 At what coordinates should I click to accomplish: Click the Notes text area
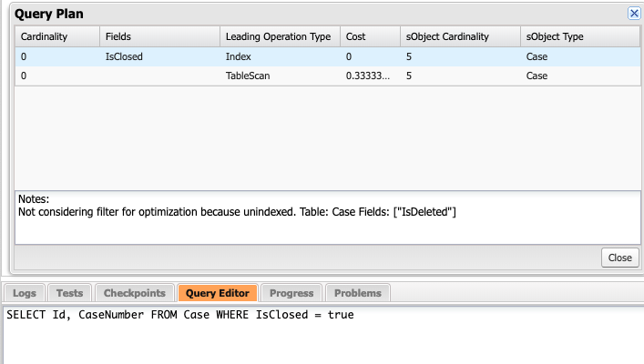click(328, 217)
